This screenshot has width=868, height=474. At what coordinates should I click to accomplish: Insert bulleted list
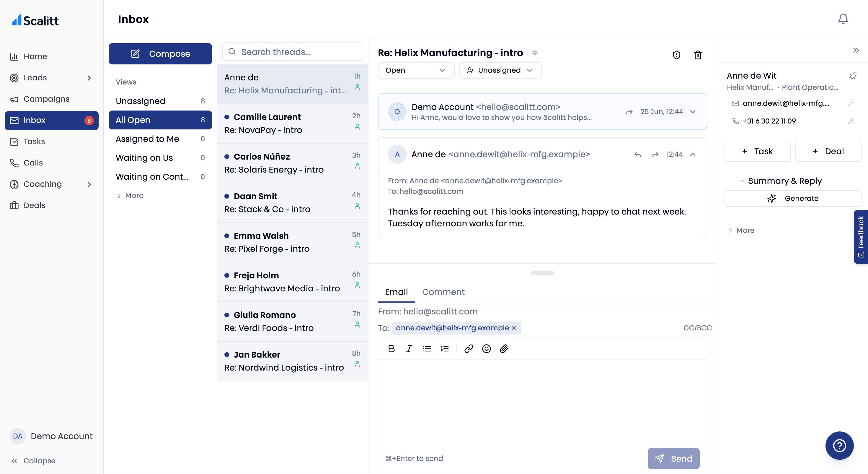tap(427, 348)
